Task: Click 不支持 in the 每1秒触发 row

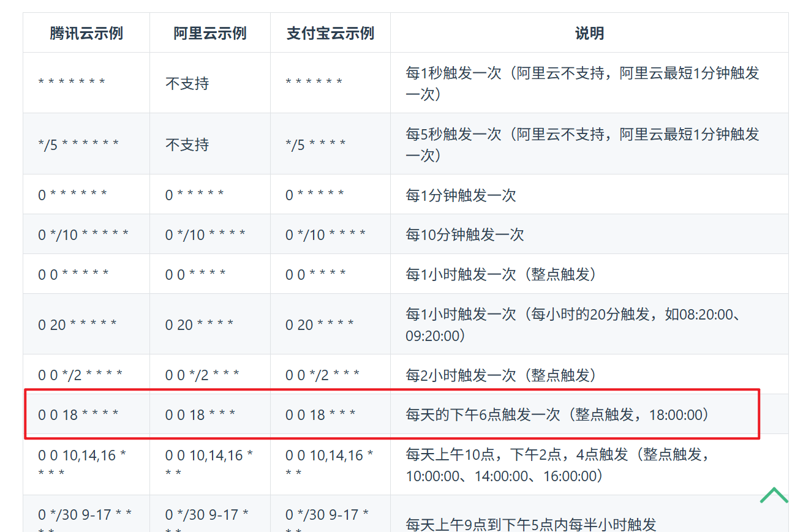Action: tap(187, 83)
